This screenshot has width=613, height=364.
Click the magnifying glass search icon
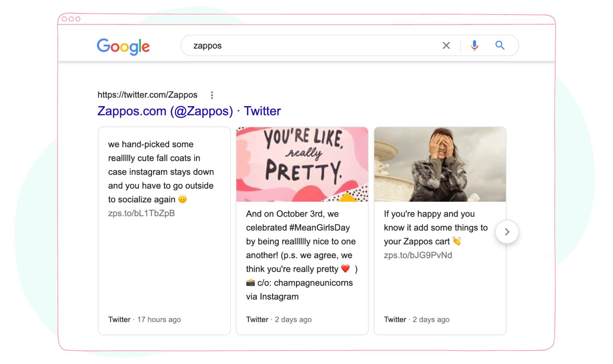tap(500, 45)
